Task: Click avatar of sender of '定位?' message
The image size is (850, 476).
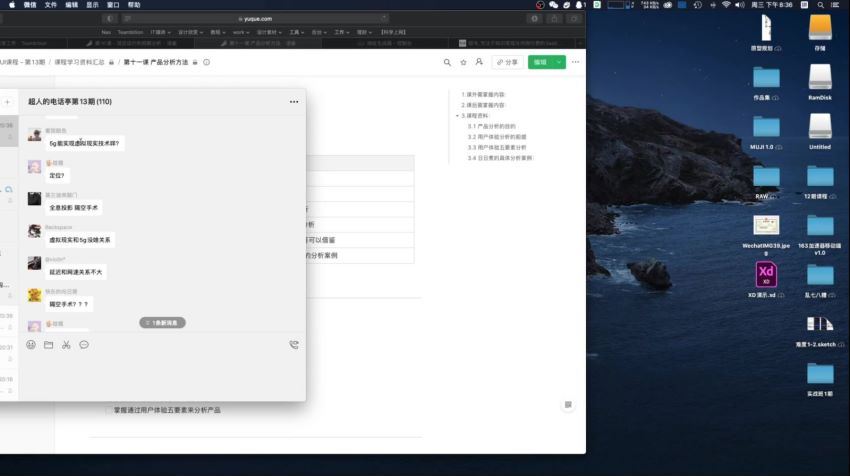Action: coord(34,166)
